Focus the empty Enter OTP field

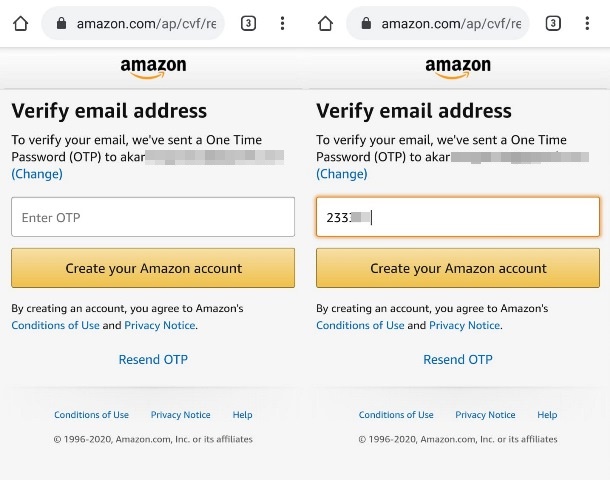153,217
